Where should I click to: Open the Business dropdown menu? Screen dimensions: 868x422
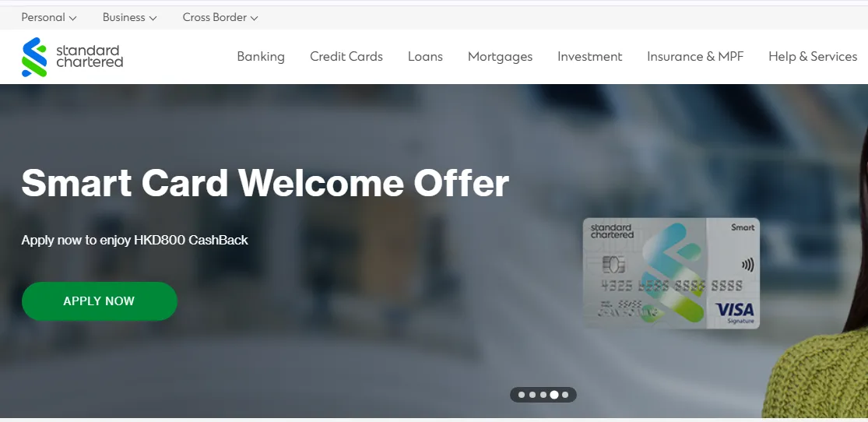129,18
